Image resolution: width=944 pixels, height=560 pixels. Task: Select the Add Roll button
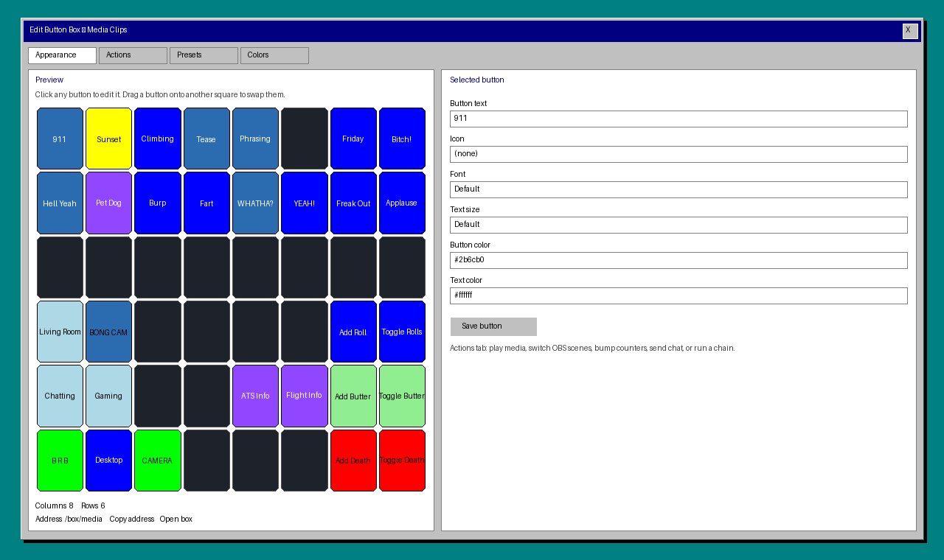coord(353,332)
